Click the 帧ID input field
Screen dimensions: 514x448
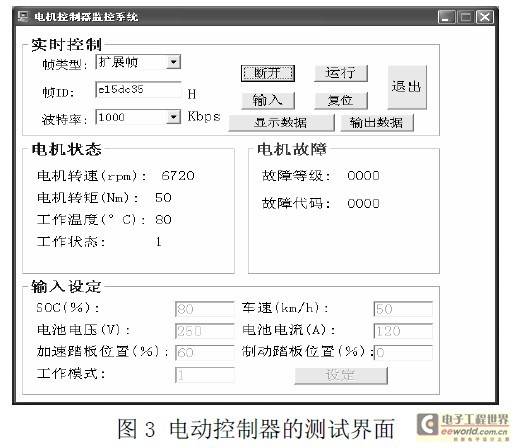138,89
